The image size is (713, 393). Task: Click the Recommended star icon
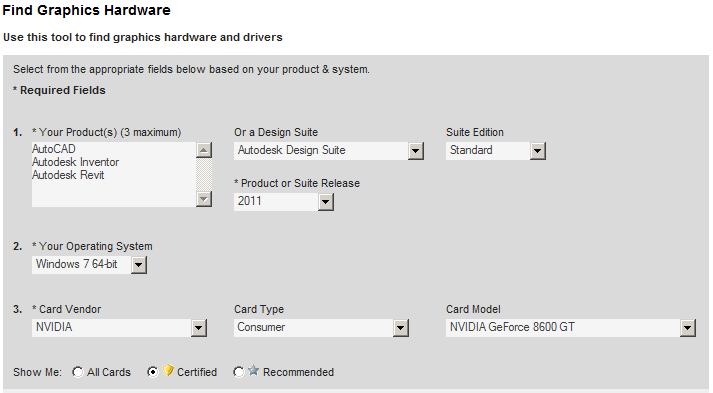click(253, 370)
